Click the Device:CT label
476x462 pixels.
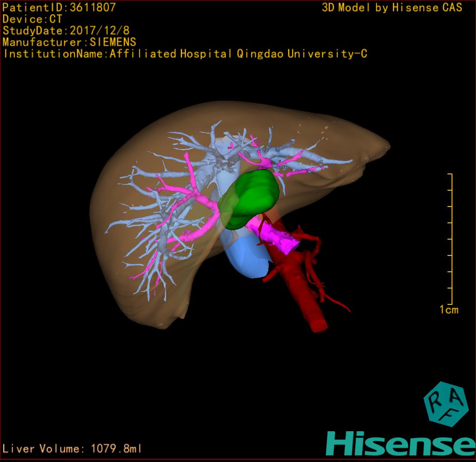[32, 19]
